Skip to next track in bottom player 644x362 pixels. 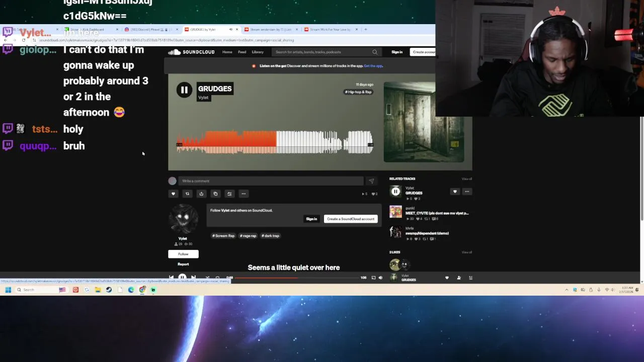coord(193,278)
